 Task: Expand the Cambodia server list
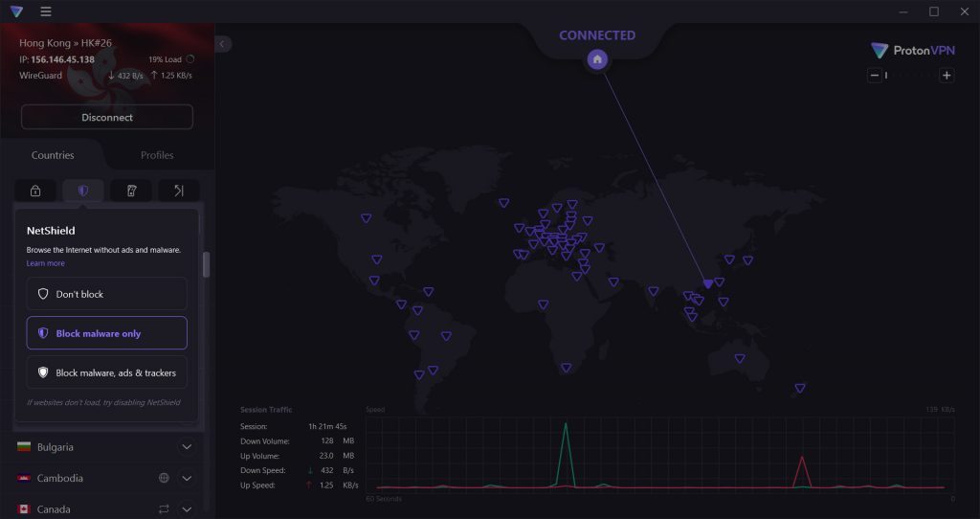(187, 478)
